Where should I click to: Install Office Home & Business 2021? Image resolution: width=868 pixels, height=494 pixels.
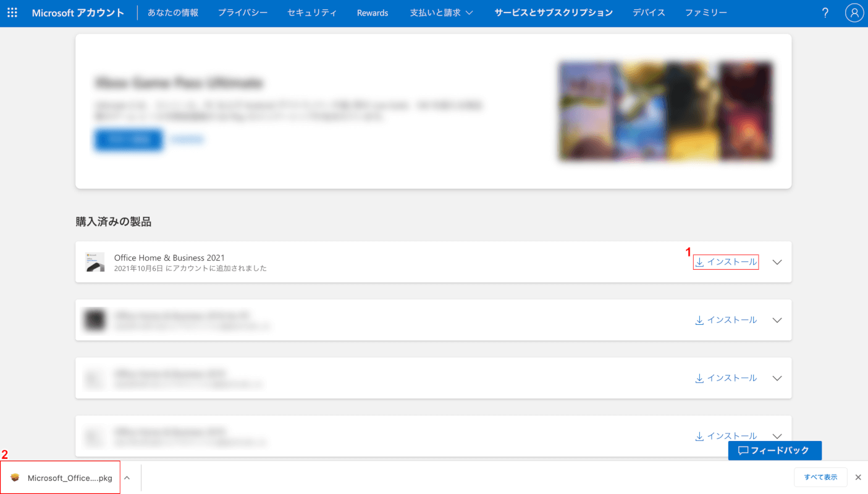[726, 262]
